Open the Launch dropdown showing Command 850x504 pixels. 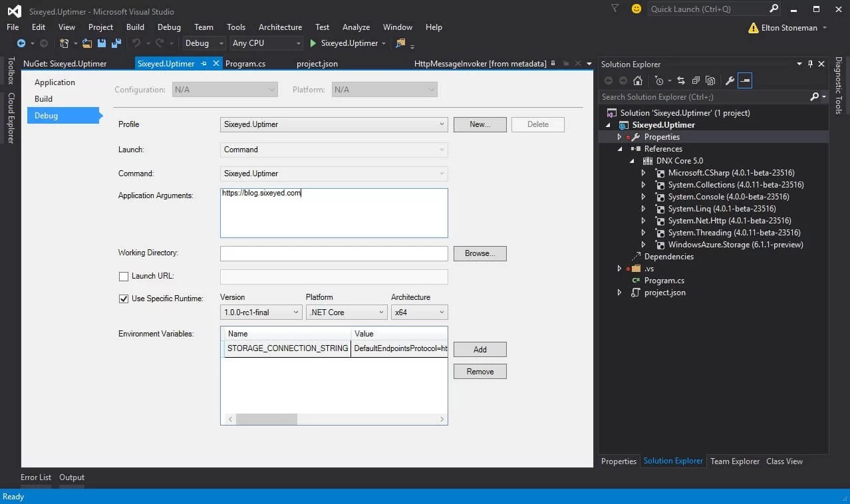[x=334, y=150]
